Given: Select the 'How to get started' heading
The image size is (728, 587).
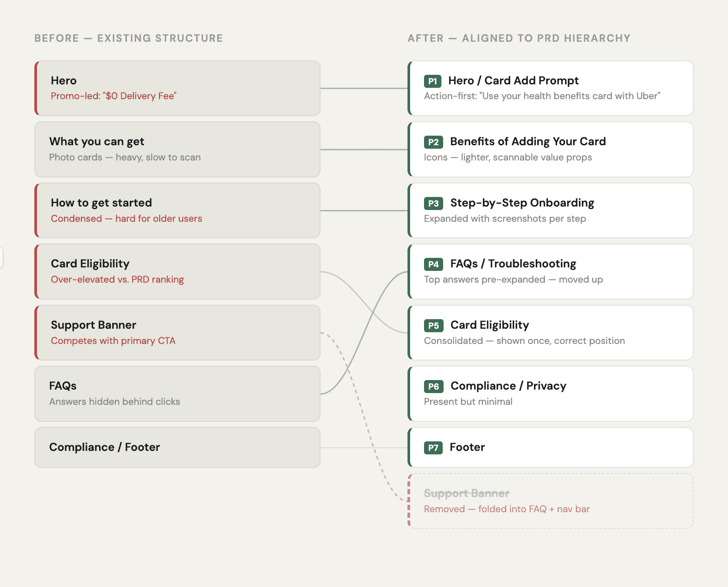Looking at the screenshot, I should pos(101,203).
